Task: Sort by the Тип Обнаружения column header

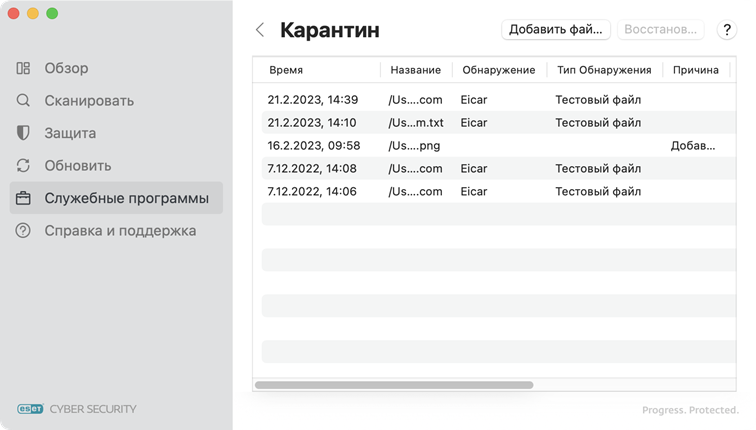Action: point(603,70)
